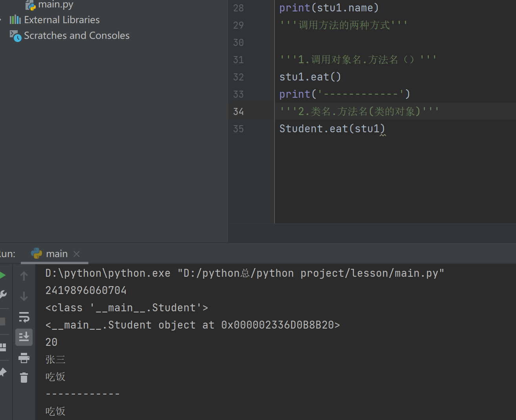This screenshot has width=516, height=420.
Task: Click the Python icon on main run tab
Action: pyautogui.click(x=37, y=254)
